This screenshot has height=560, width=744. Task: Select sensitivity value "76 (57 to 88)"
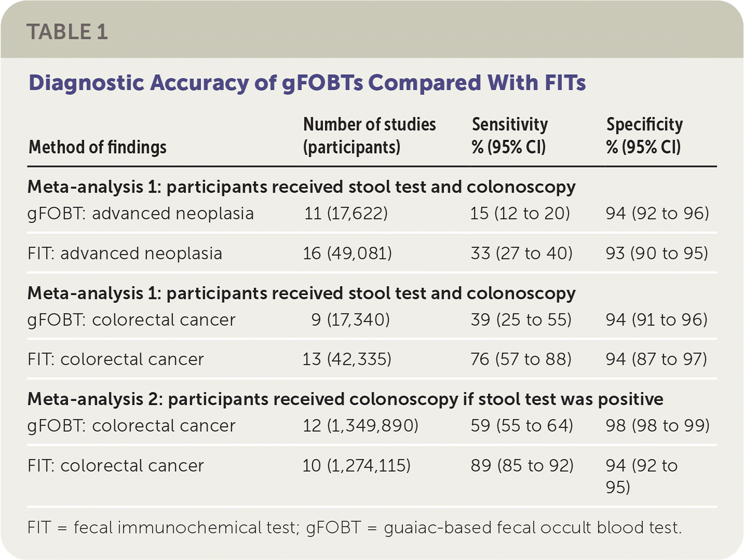(521, 359)
